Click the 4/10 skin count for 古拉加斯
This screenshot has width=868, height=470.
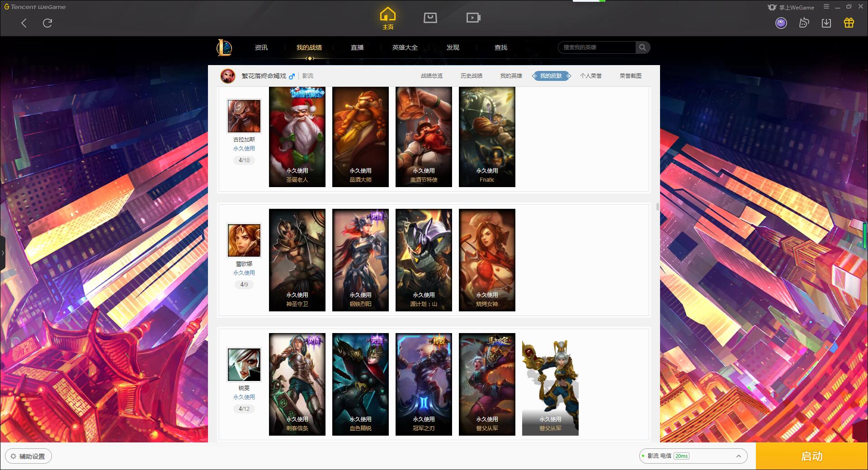(x=244, y=160)
